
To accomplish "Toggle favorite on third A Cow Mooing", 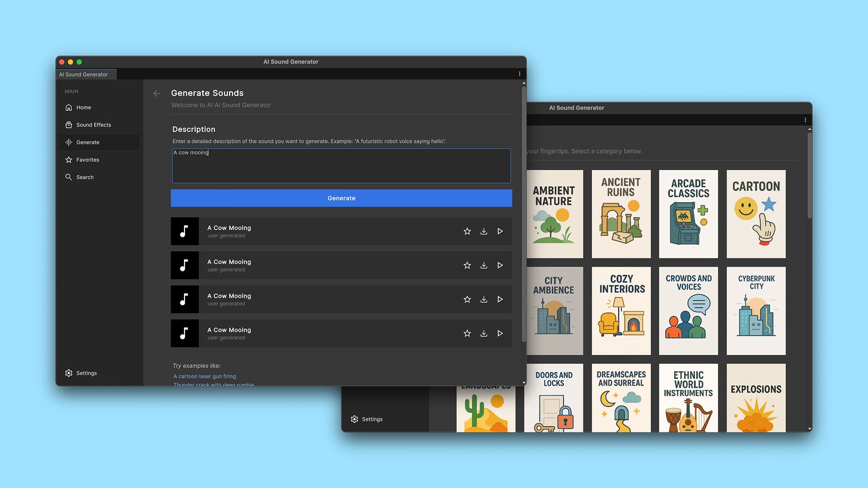I will [x=467, y=299].
